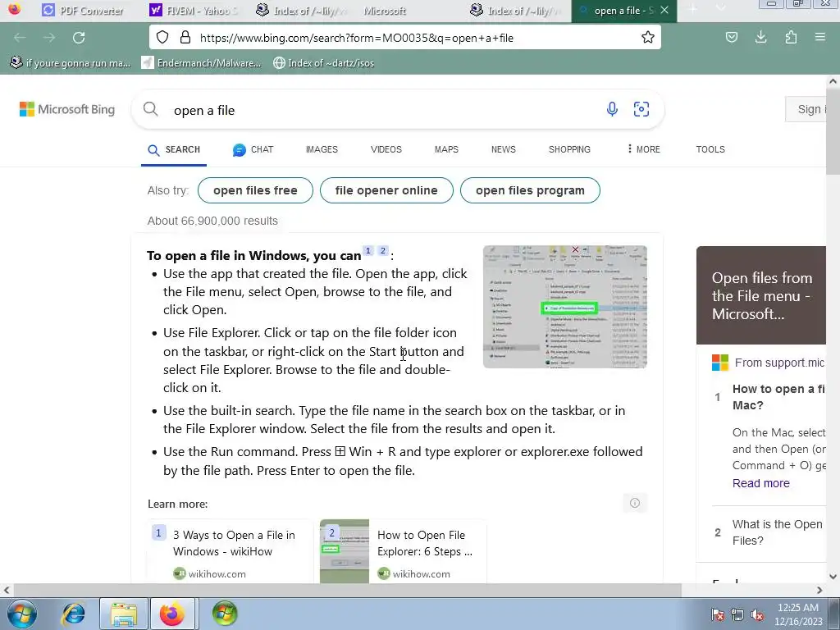Select the SHOPPING search tab
840x630 pixels.
pyautogui.click(x=569, y=149)
